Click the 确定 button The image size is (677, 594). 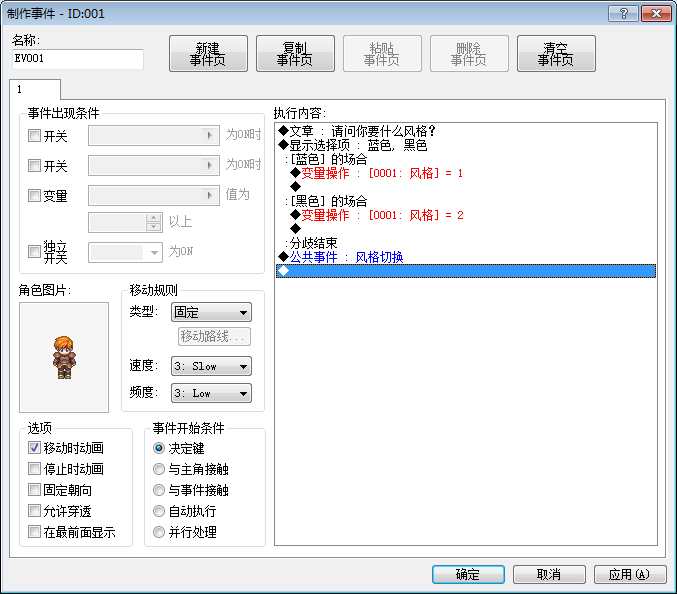coord(468,575)
